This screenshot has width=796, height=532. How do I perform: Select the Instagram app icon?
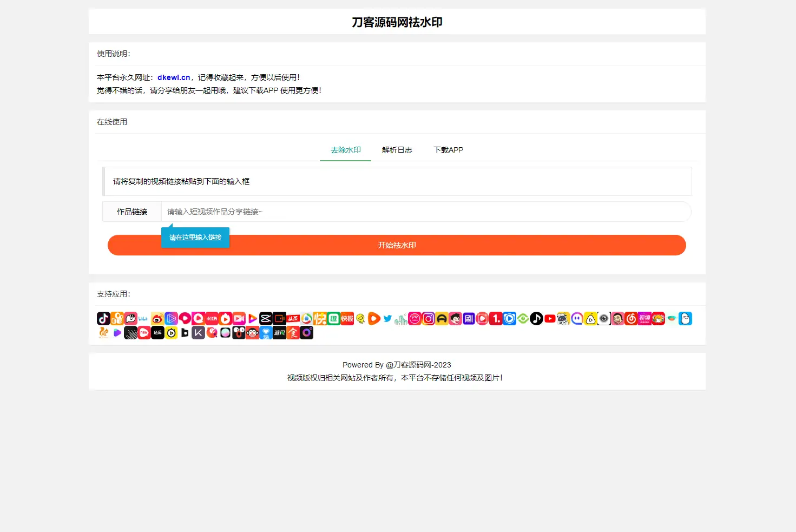point(428,318)
